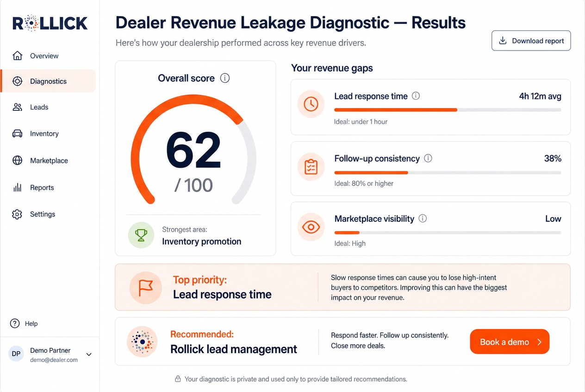Click the Reports bar chart icon

point(17,188)
